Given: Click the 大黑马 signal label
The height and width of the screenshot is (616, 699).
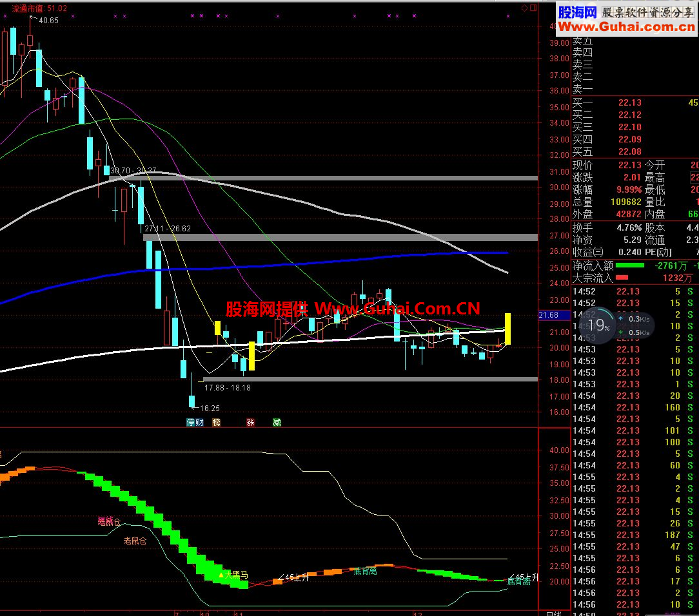Looking at the screenshot, I should pyautogui.click(x=236, y=575).
